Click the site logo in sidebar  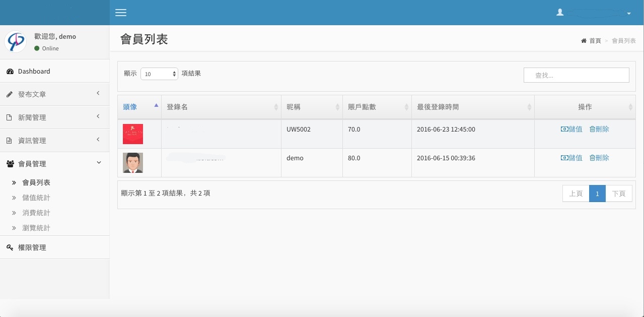pos(15,41)
